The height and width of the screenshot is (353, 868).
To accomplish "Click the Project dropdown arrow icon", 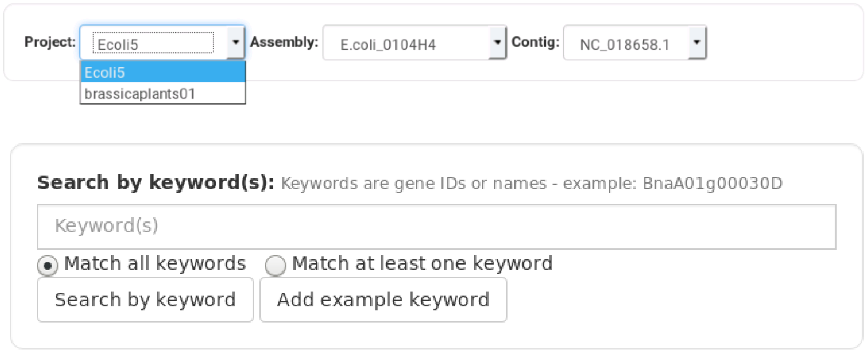I will click(236, 42).
